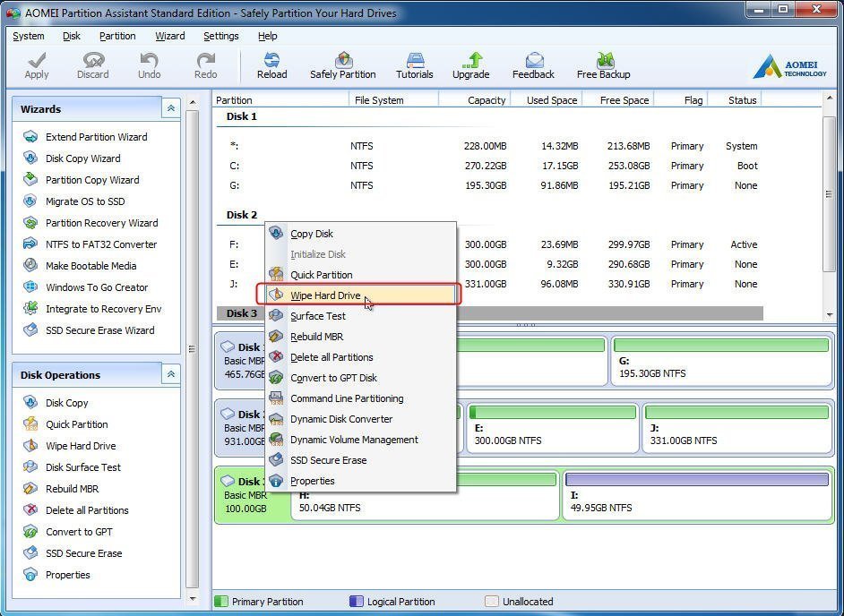Open the Feedback envelope icon
The height and width of the screenshot is (616, 844).
(533, 65)
